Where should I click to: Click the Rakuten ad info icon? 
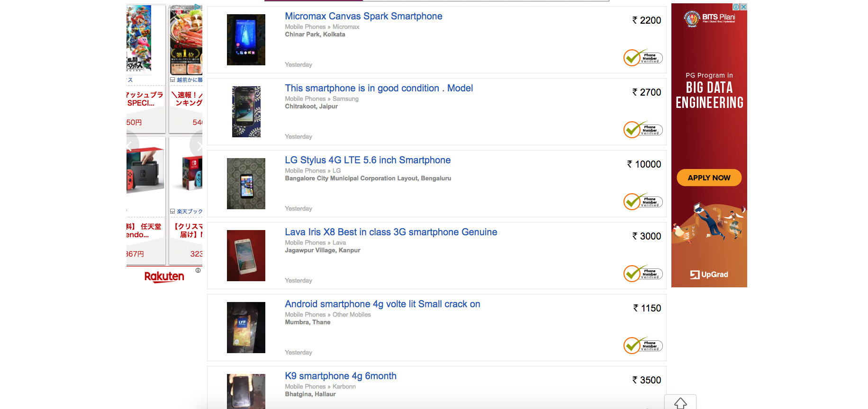(198, 270)
